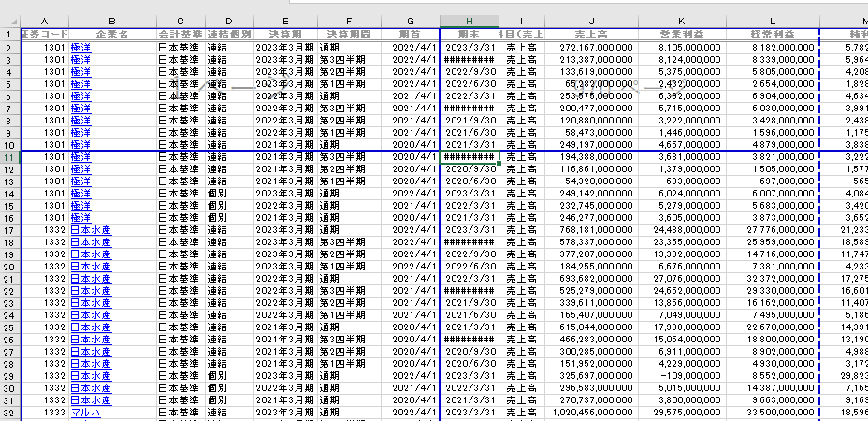
Task: Select the cell with 9,663,000,000
Action: click(773, 400)
